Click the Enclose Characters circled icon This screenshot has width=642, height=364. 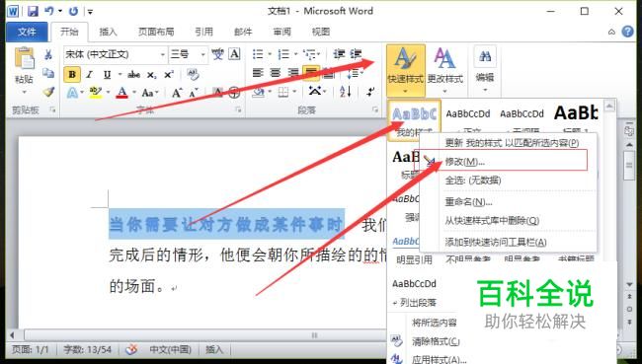pyautogui.click(x=234, y=93)
